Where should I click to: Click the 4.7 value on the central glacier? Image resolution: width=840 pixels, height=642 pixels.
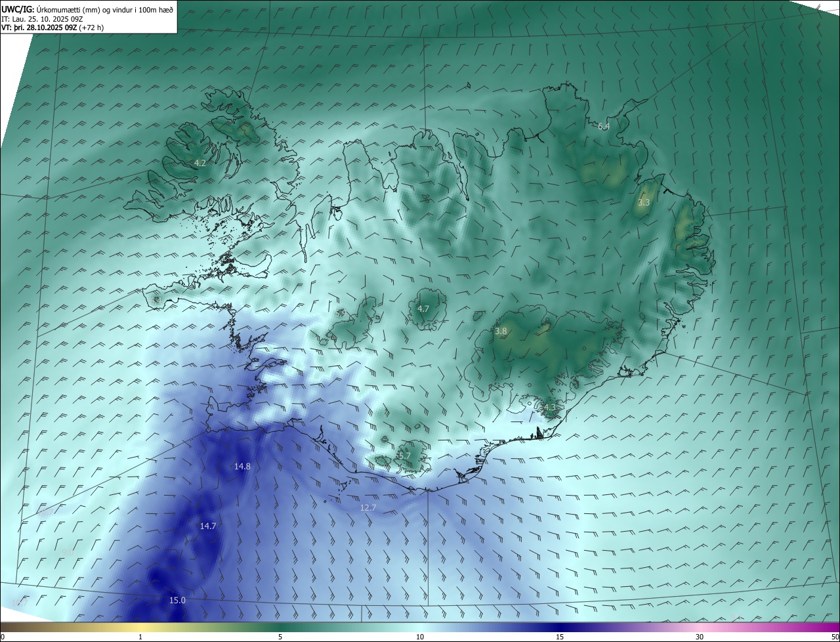coord(423,309)
